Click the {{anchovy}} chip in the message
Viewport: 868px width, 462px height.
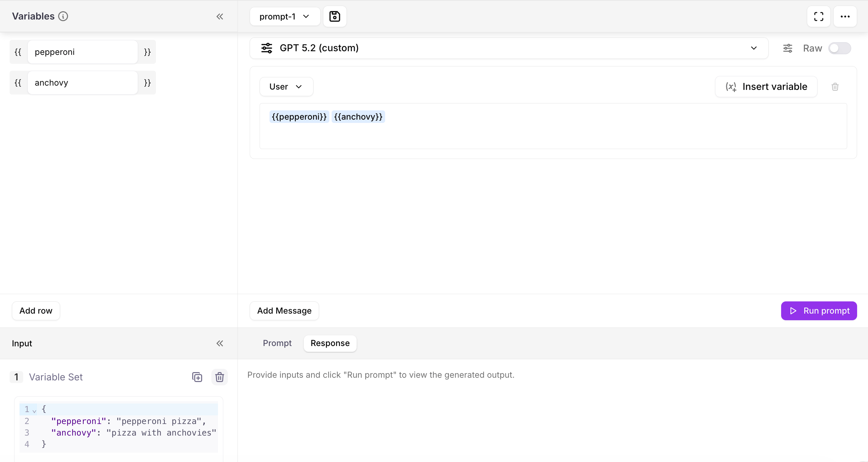pos(358,117)
